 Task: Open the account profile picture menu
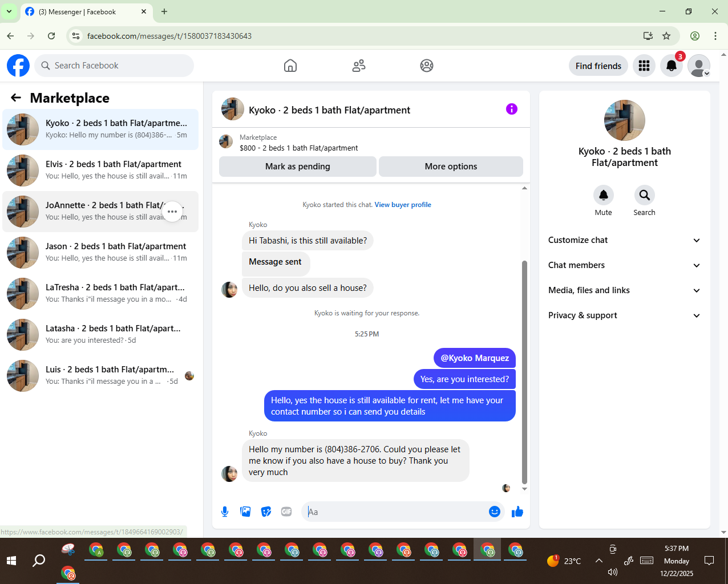pyautogui.click(x=699, y=66)
